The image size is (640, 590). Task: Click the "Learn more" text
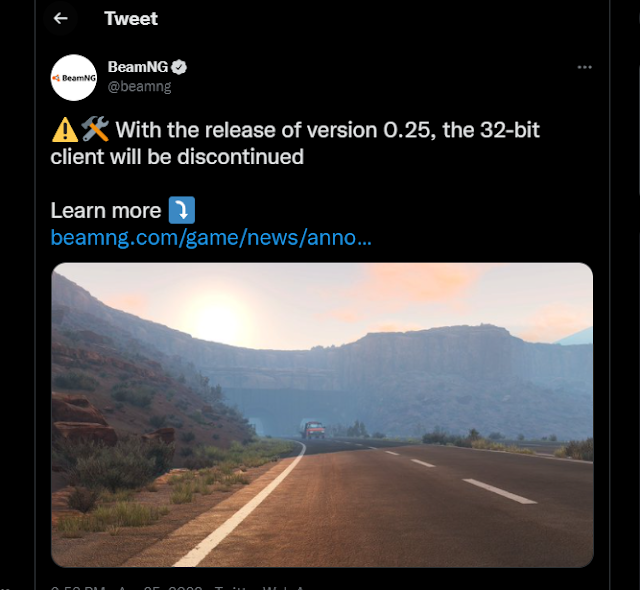point(105,210)
